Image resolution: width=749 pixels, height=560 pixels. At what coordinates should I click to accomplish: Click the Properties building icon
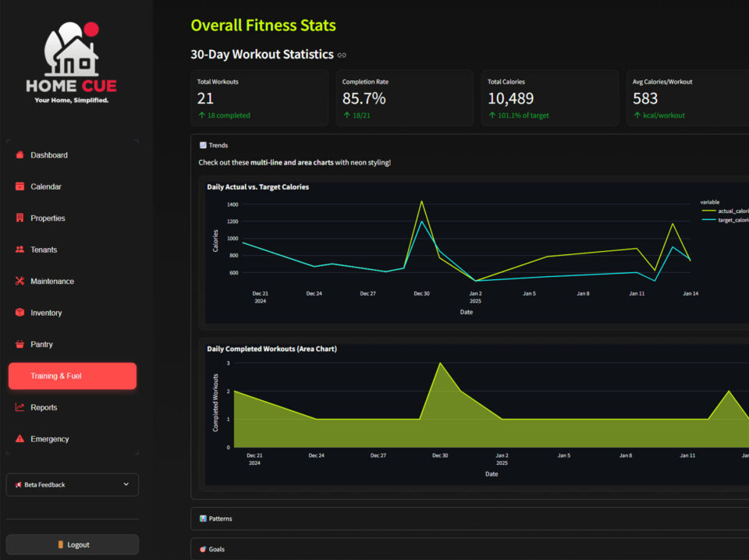(x=20, y=218)
